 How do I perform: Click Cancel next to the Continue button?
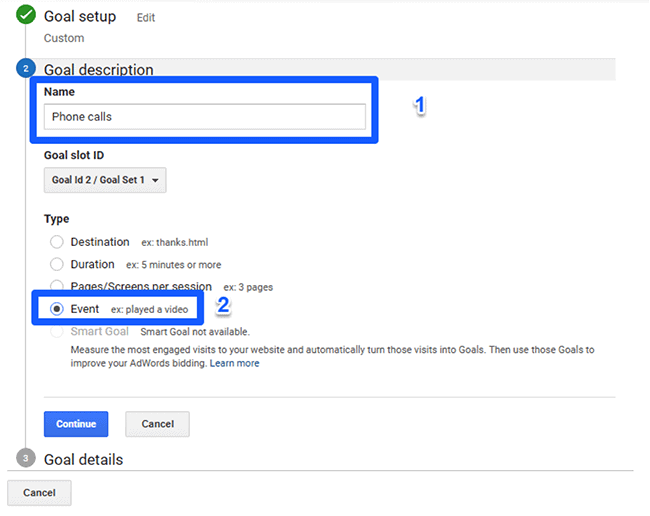point(158,424)
